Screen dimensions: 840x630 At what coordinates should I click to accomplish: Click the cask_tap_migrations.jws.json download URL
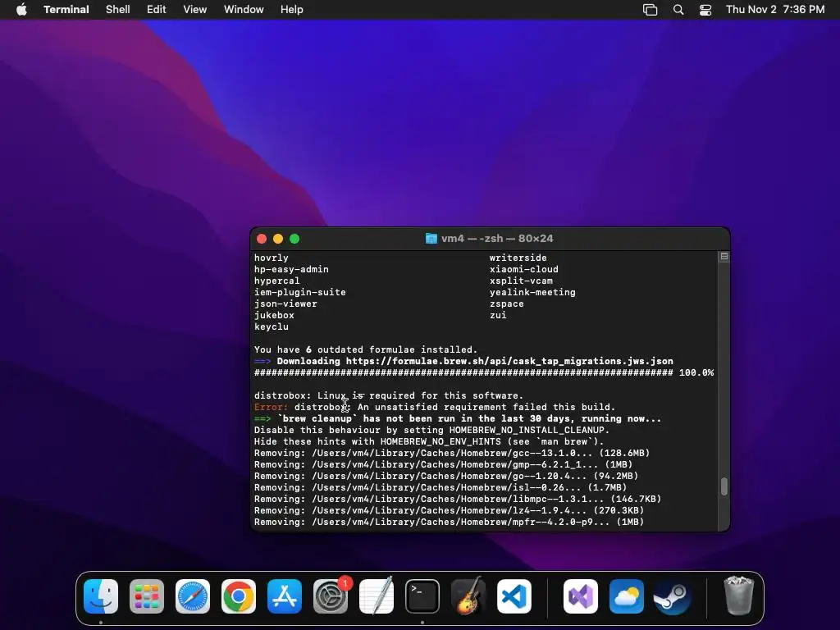[509, 361]
